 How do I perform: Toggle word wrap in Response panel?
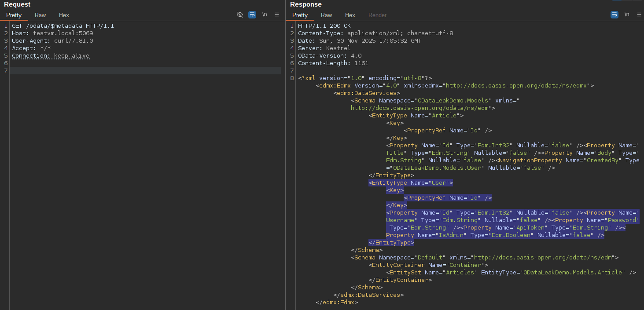pos(615,15)
